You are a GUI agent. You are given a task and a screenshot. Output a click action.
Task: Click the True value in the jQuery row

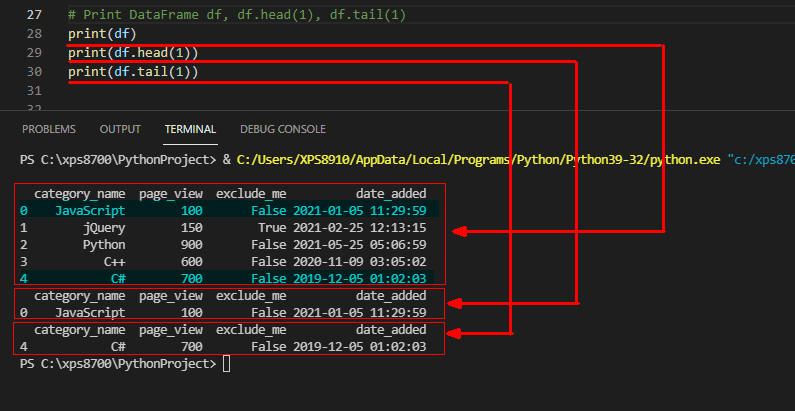(272, 228)
